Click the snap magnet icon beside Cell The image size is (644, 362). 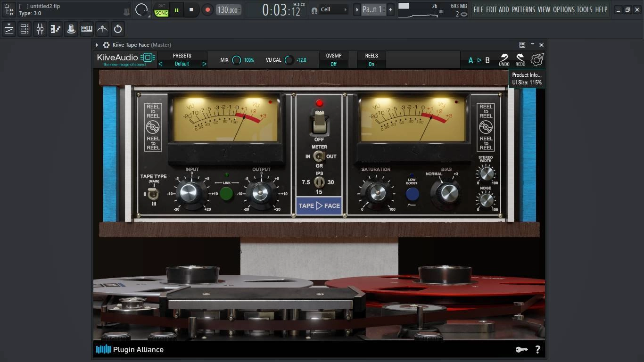314,10
